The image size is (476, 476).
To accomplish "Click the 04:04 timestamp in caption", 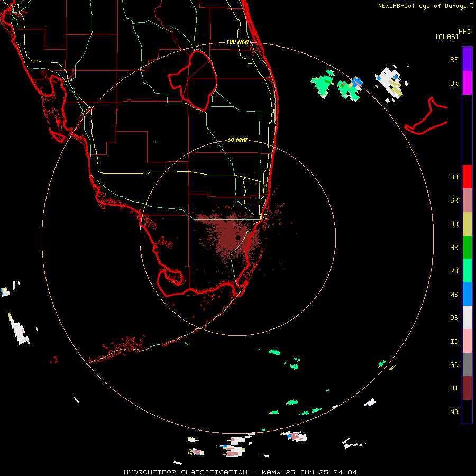I will point(345,472).
